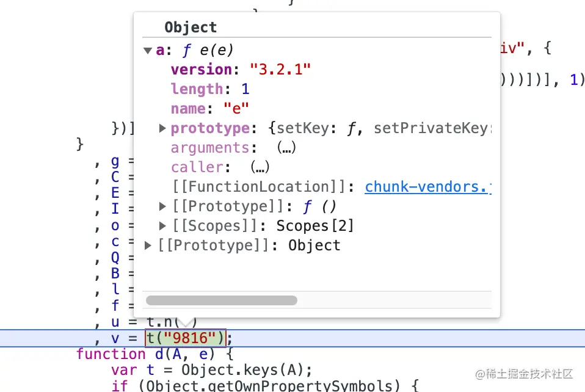This screenshot has width=585, height=392.
Task: Click variable B in the declaration list
Action: point(115,274)
